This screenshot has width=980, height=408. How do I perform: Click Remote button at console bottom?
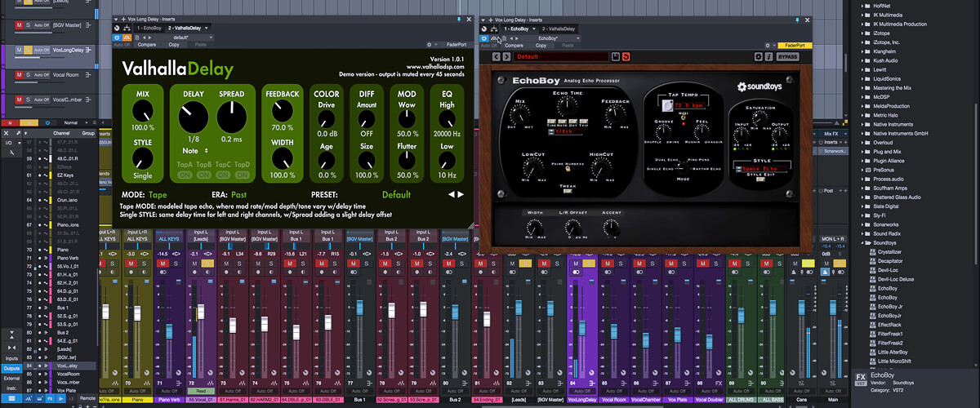tap(87, 400)
